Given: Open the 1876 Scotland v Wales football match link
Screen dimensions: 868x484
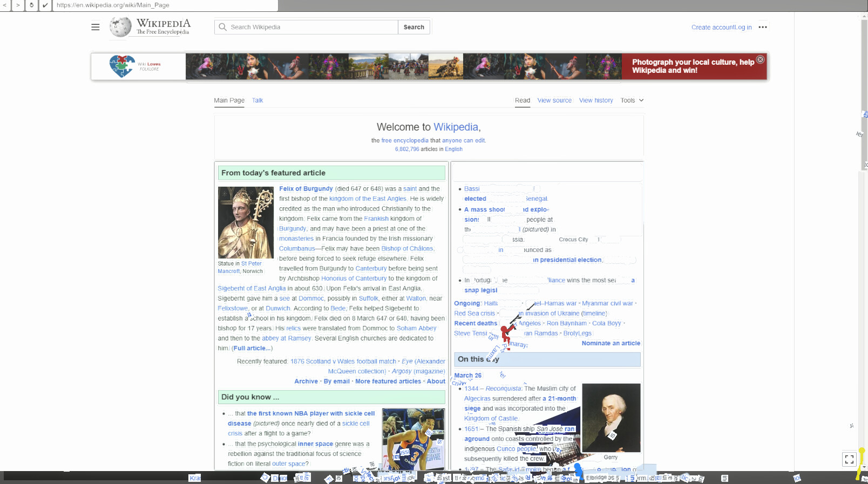Looking at the screenshot, I should (x=343, y=362).
